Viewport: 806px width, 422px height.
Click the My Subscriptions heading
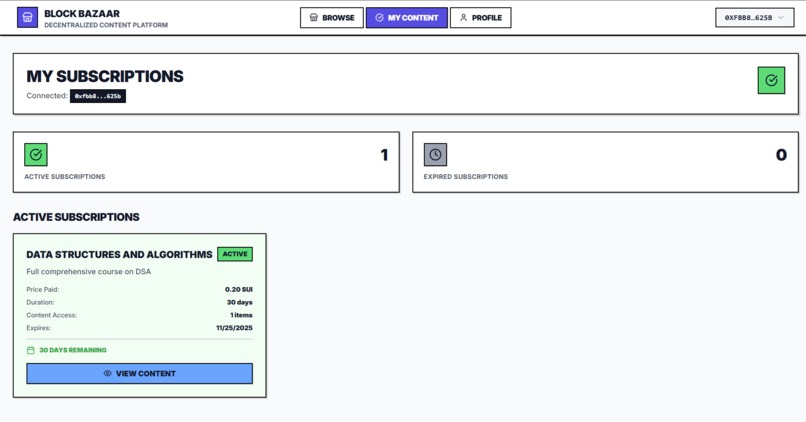tap(105, 76)
